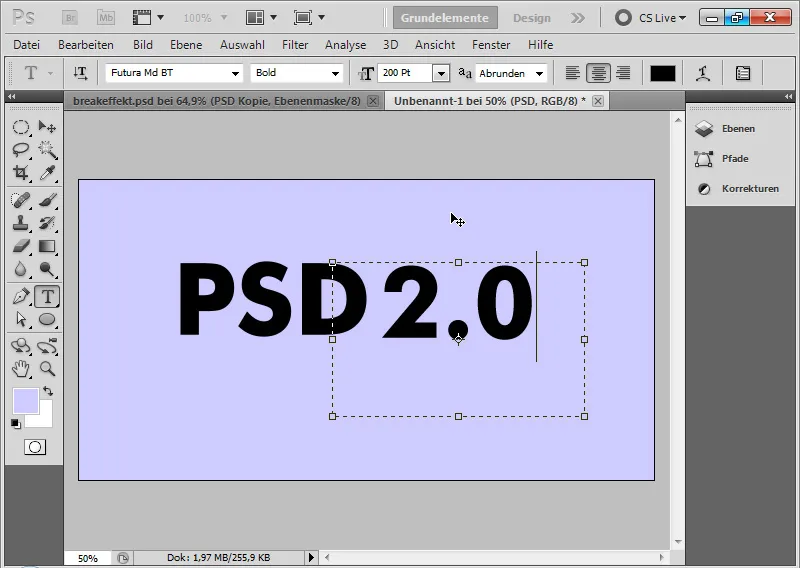Open the Ebene menu
Screen dimensions: 800x568
[186, 45]
